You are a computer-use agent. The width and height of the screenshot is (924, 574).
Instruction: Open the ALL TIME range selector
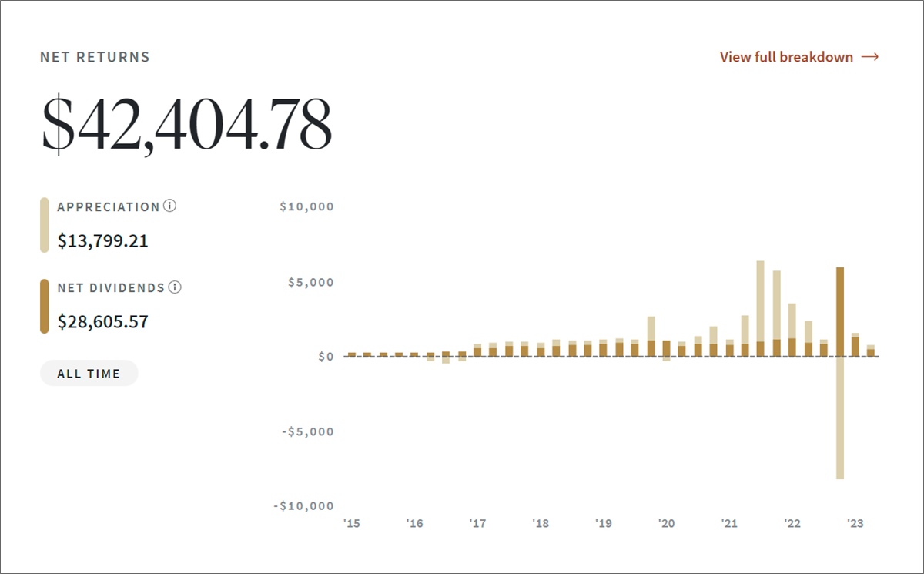(89, 374)
